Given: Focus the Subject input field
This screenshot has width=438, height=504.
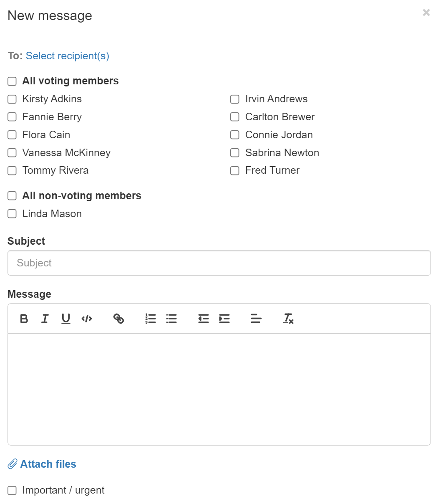Looking at the screenshot, I should point(219,263).
